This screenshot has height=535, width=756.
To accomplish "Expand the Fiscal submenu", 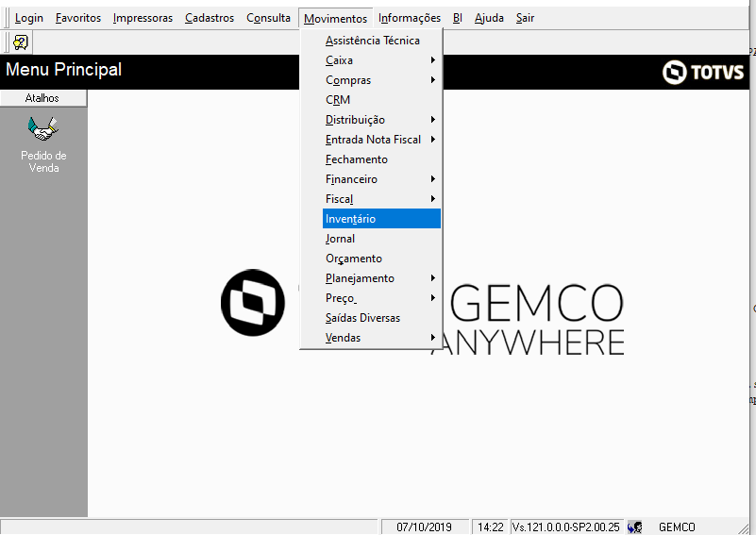I will 381,198.
